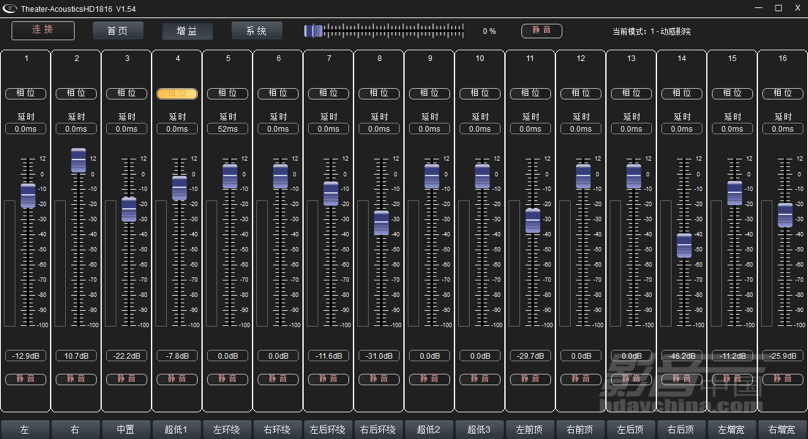Toggle master 静音 mute in top bar

click(541, 31)
